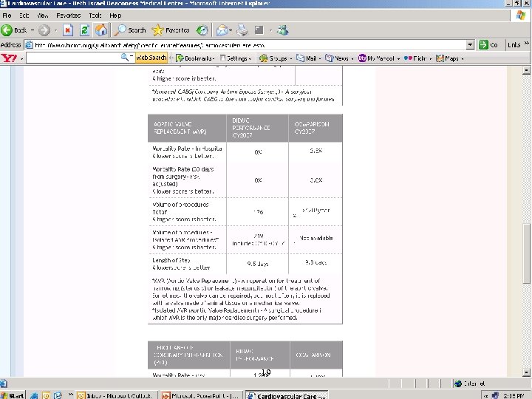Click the Yahoo! logo on toolbar
The image size is (532, 399).
[9, 58]
